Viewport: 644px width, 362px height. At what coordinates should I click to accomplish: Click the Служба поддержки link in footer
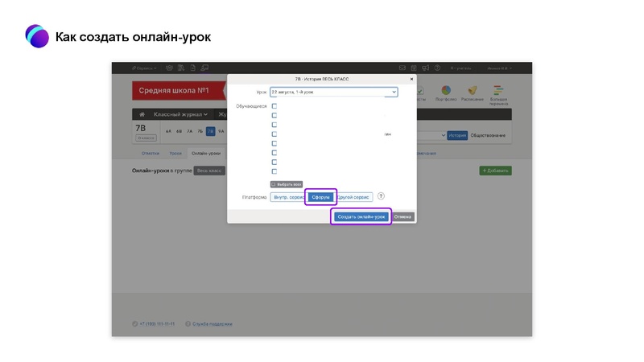click(213, 324)
